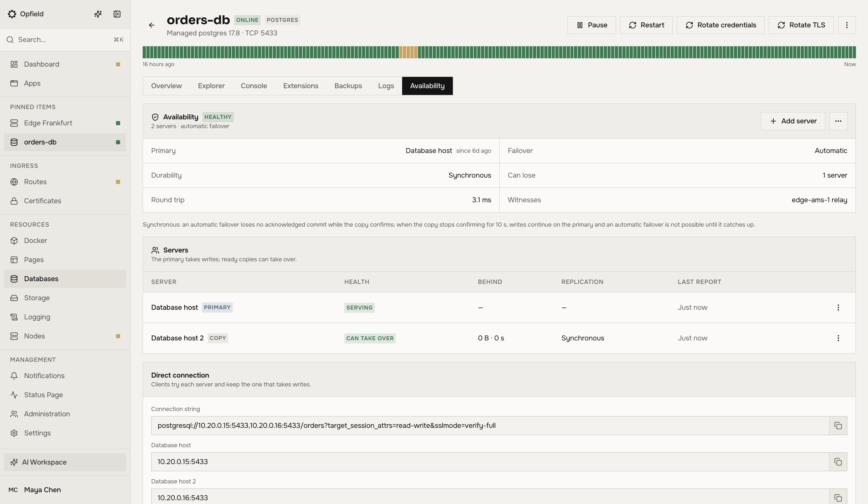Open the AI sparkle icon in header
Screen dimensions: 868x504
coord(98,14)
